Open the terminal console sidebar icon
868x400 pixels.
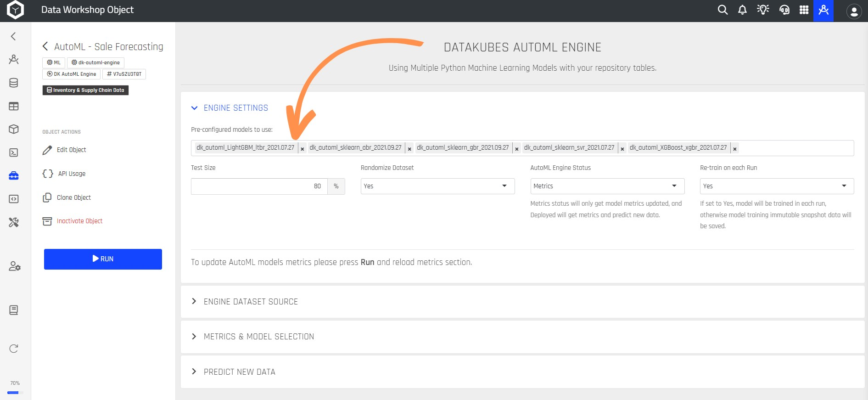tap(14, 152)
